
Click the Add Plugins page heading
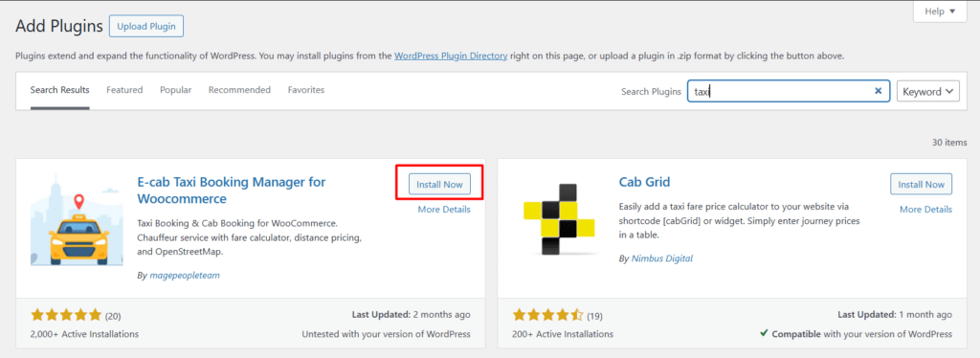(x=58, y=26)
